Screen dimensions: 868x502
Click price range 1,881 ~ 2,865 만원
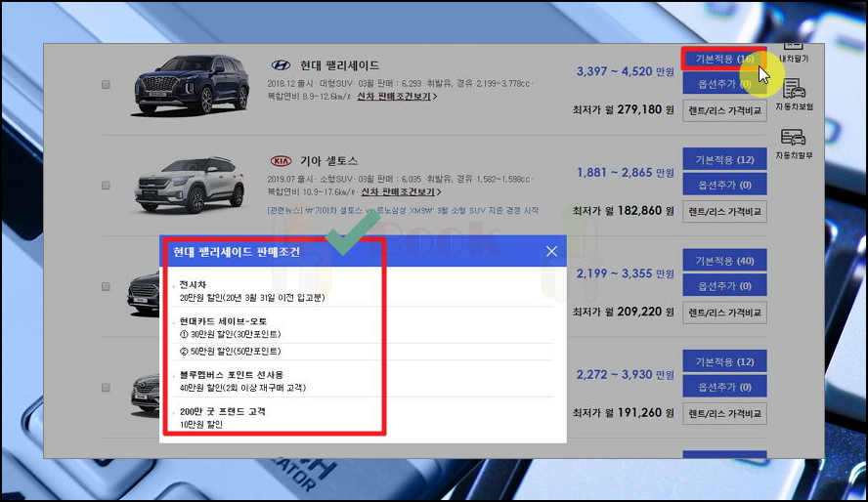[626, 173]
